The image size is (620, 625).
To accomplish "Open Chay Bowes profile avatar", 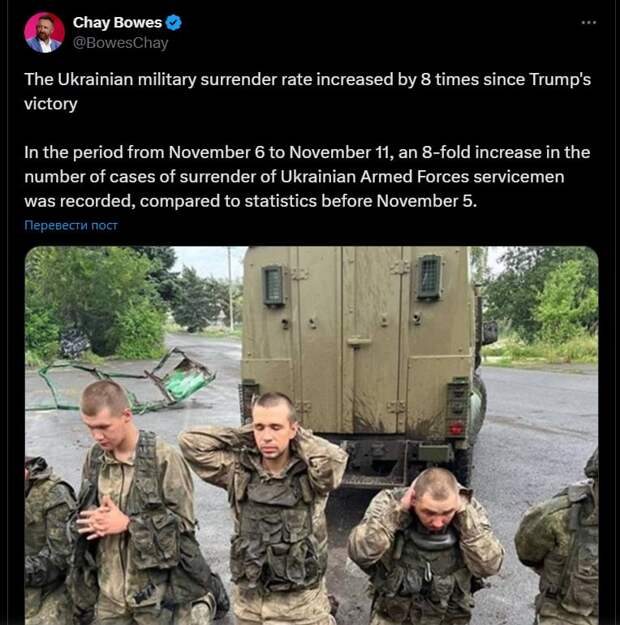I will pyautogui.click(x=44, y=33).
